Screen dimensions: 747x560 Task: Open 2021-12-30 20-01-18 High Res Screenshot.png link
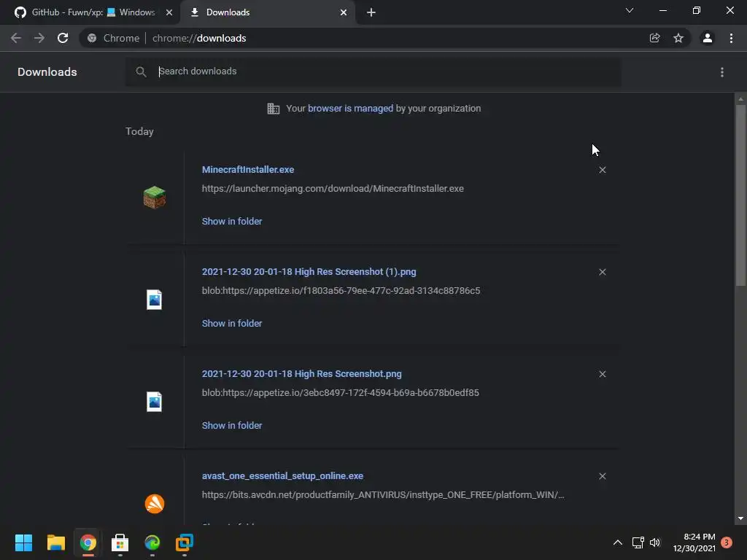tap(301, 374)
